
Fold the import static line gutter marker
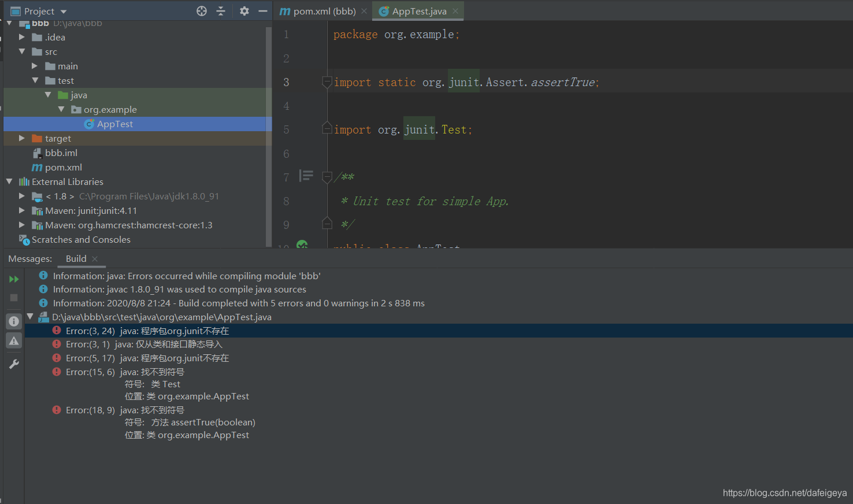(327, 82)
